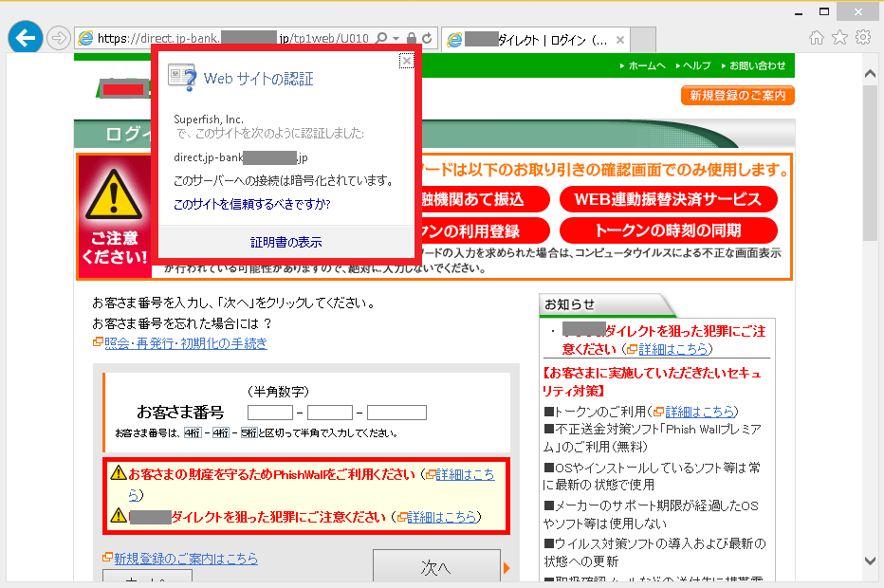Minimize the browser window
Screen dimensions: 884x588
tap(799, 12)
